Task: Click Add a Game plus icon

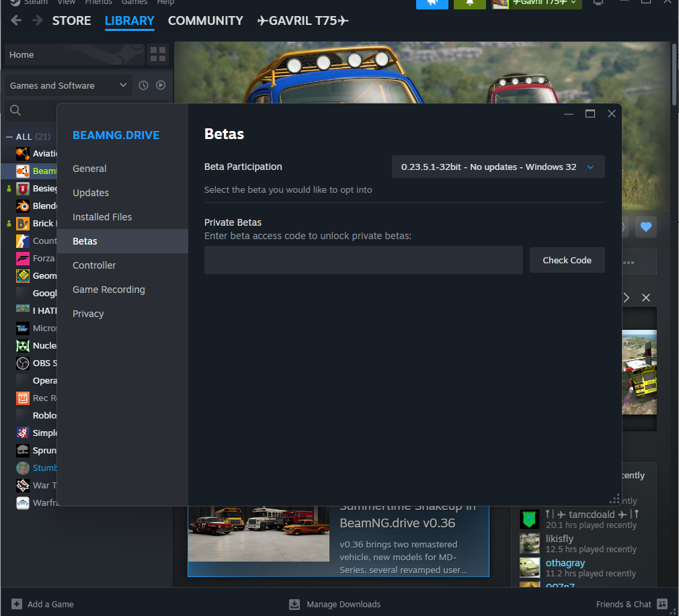Action: pos(16,604)
